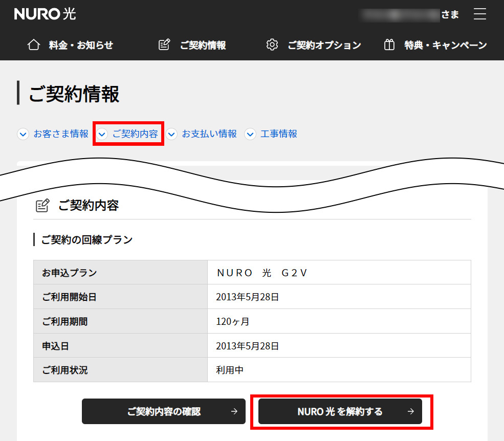
Task: Click chevron circle beside お支払い情報
Action: (171, 134)
